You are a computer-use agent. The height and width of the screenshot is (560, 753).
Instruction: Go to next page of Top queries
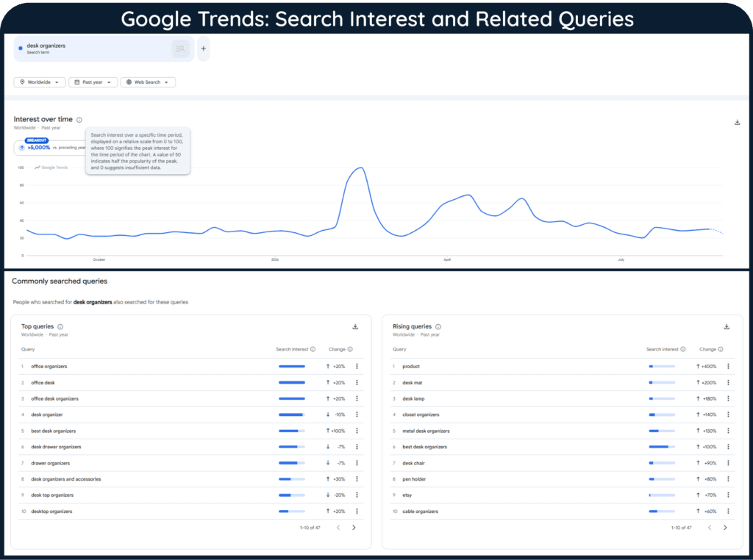(354, 528)
